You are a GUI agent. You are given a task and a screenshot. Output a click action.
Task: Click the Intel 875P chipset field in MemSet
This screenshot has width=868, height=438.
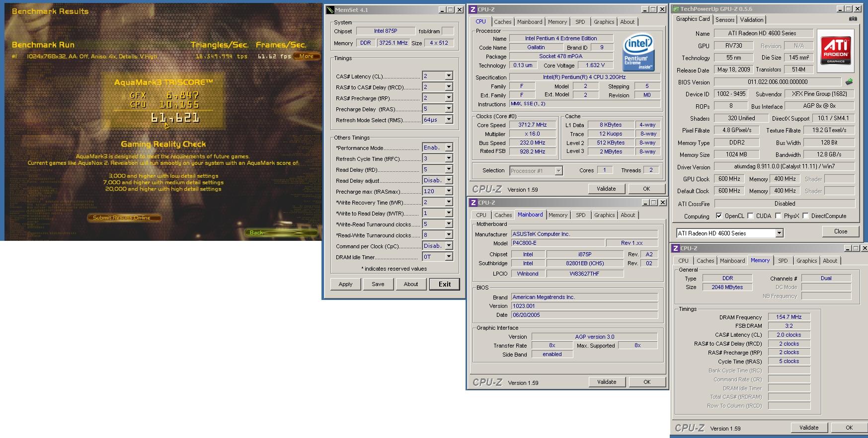click(x=386, y=31)
